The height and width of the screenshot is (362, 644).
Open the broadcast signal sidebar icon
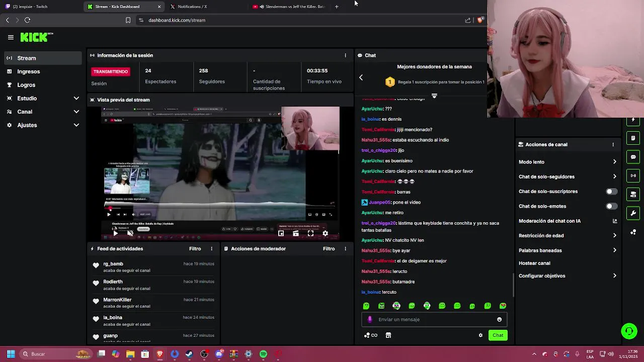pyautogui.click(x=633, y=175)
